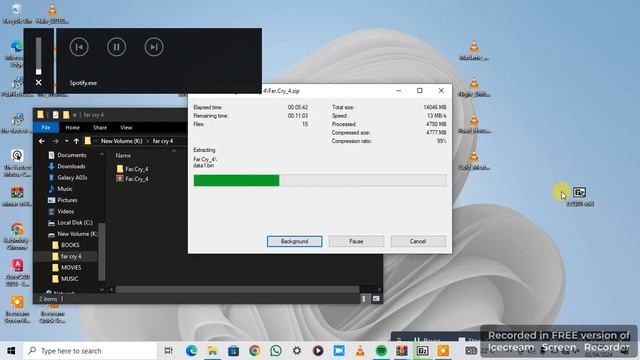The width and height of the screenshot is (640, 360).
Task: Click the Background button in extraction dialog
Action: tap(294, 241)
